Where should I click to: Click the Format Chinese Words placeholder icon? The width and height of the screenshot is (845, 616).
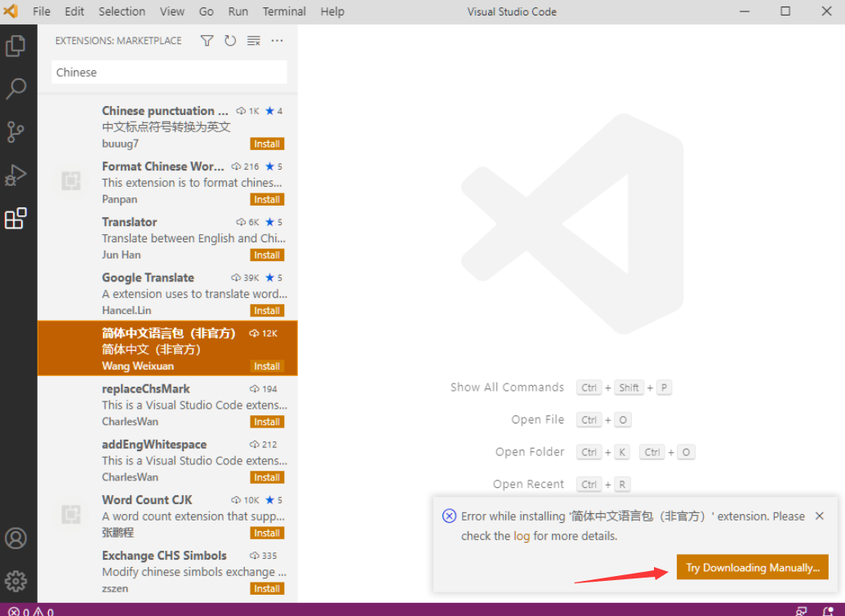(x=70, y=181)
